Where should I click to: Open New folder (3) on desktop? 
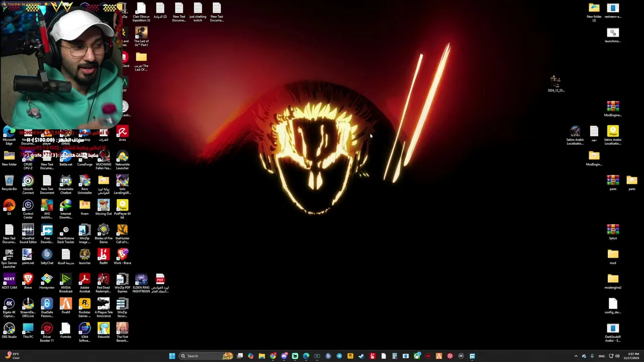(594, 12)
